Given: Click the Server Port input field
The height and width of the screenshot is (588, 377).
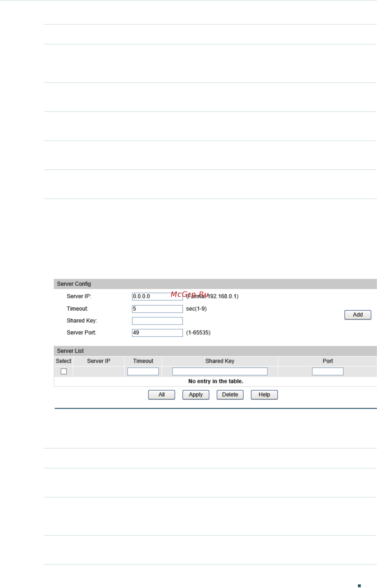Looking at the screenshot, I should (157, 333).
